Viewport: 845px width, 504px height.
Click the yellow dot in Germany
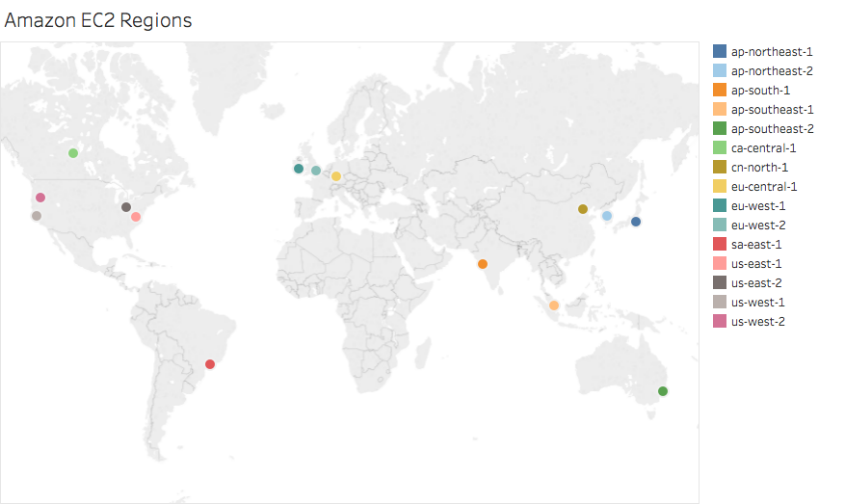[336, 176]
